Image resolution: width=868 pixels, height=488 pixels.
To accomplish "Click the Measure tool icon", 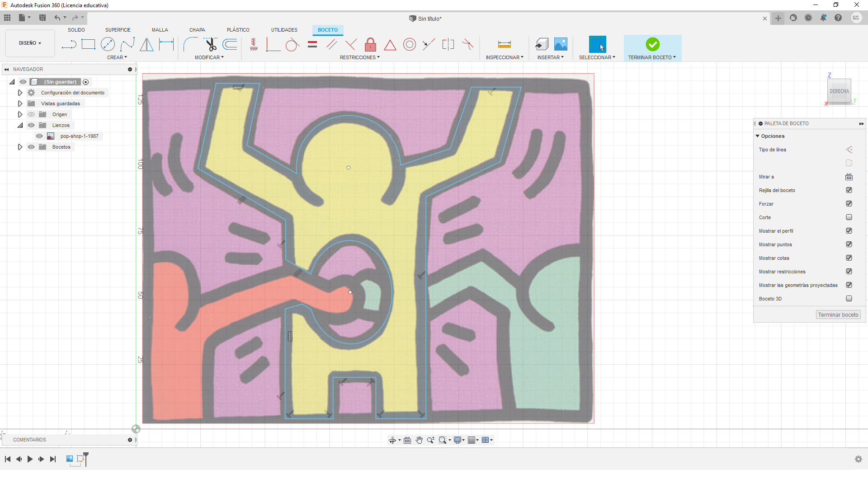I will tap(505, 44).
